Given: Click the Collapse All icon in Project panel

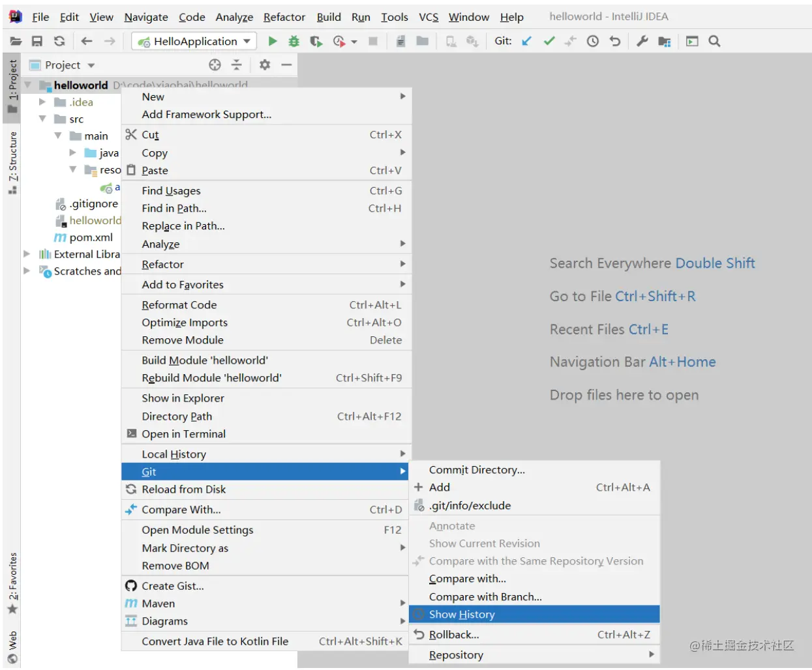Looking at the screenshot, I should click(237, 65).
